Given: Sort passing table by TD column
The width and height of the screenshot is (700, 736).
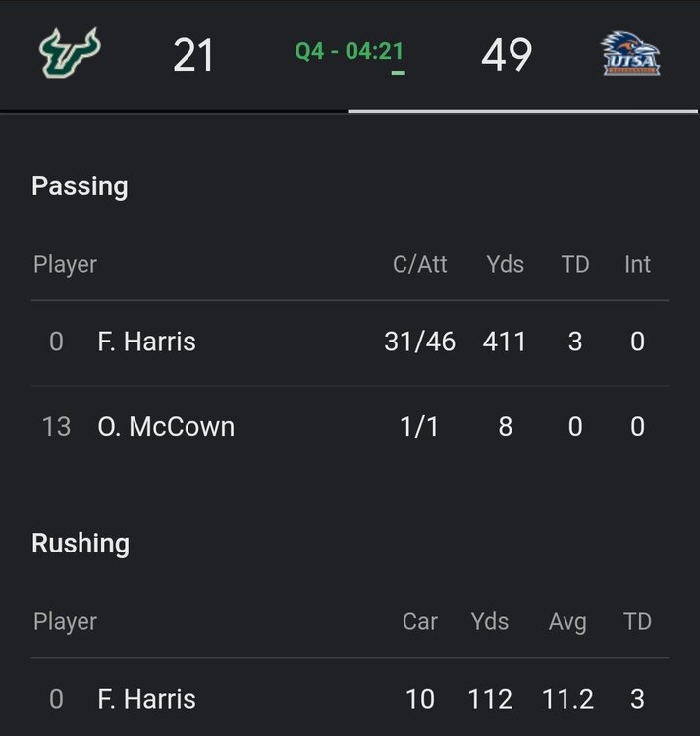Looking at the screenshot, I should (575, 264).
